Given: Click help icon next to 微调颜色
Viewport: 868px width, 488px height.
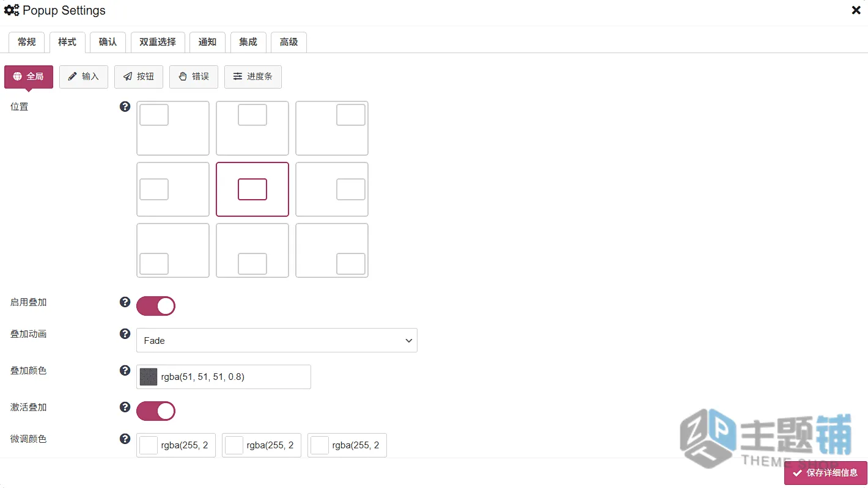Looking at the screenshot, I should click(125, 439).
